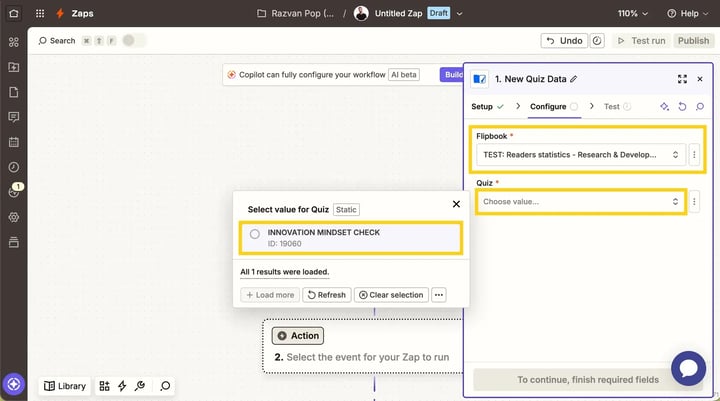Click the search icon in panel tabs
720x401 pixels.
pyautogui.click(x=700, y=107)
